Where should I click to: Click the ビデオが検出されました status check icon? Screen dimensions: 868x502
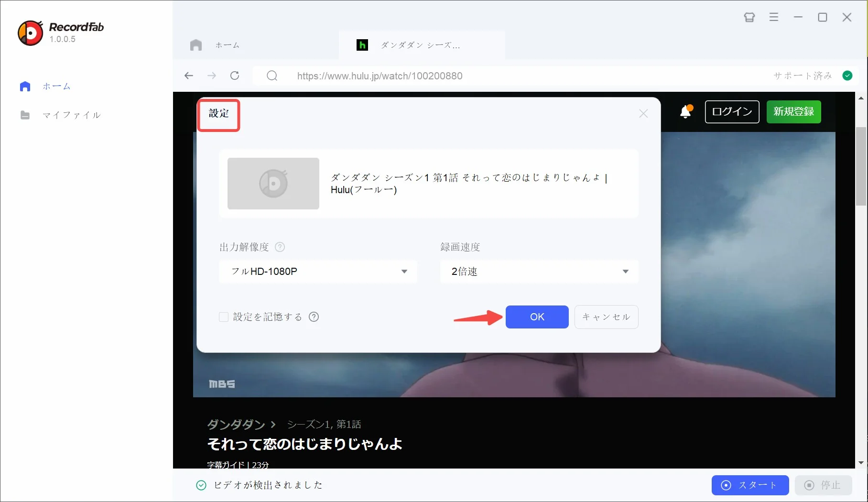pos(201,485)
